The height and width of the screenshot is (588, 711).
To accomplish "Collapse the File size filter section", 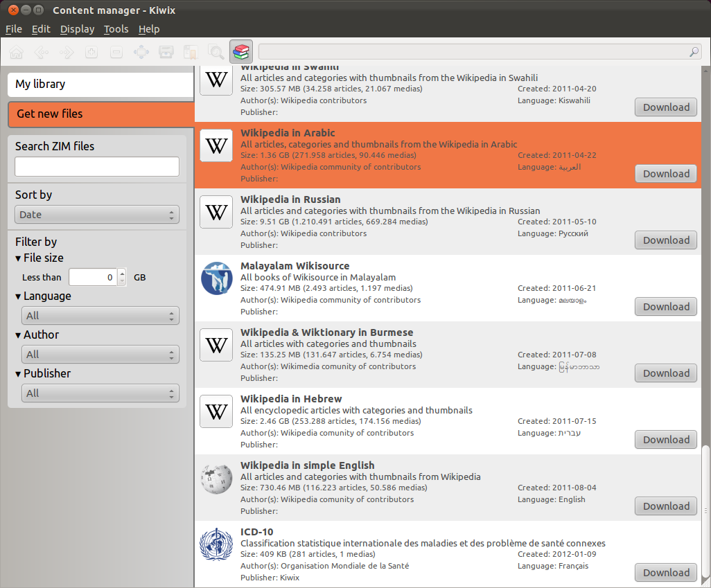I will [x=18, y=258].
